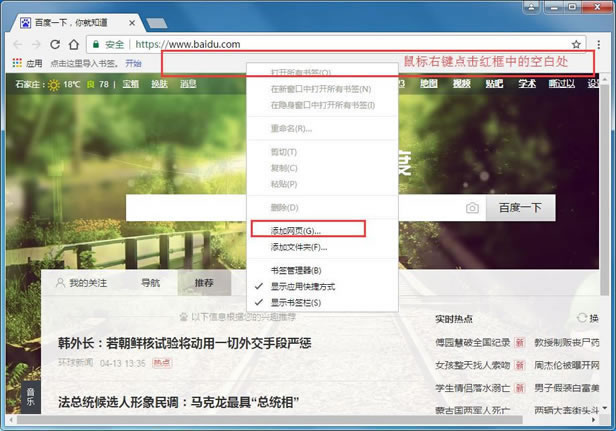Switch to the 导航 tab
Image resolution: width=616 pixels, height=431 pixels.
click(150, 282)
